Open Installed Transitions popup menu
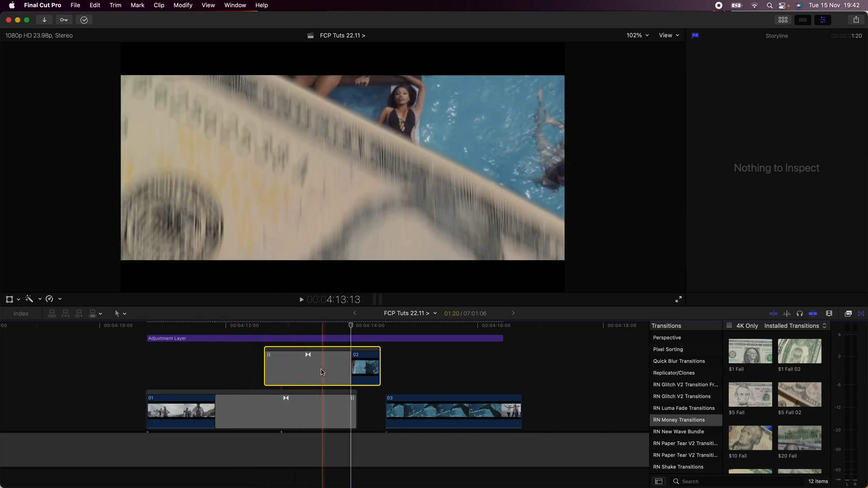This screenshot has width=868, height=488. [795, 326]
